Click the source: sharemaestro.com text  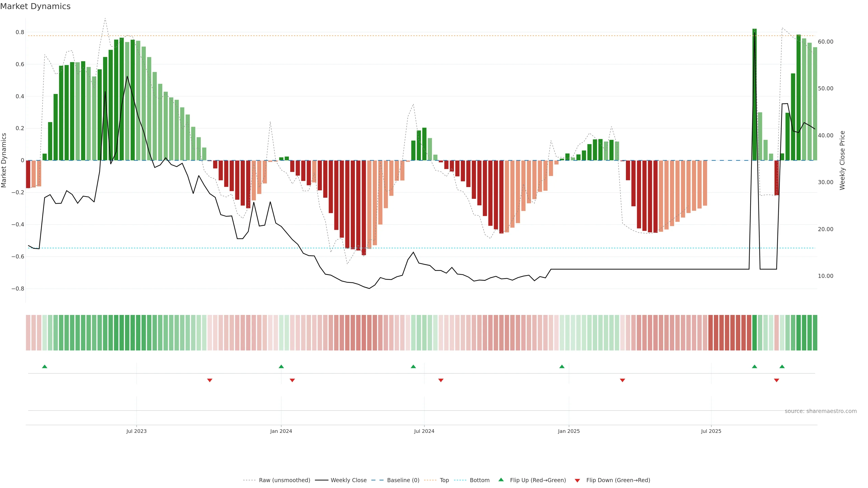tap(821, 411)
